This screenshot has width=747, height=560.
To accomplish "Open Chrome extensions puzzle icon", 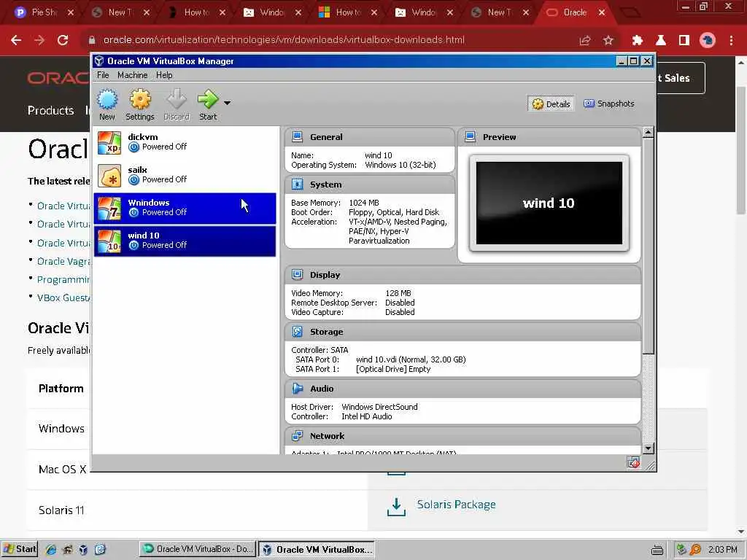I will (638, 41).
